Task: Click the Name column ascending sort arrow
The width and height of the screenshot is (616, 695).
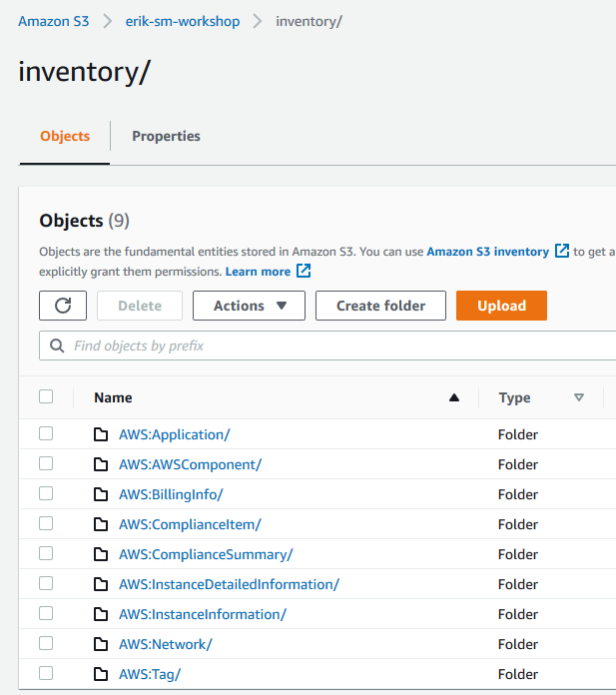Action: tap(454, 397)
